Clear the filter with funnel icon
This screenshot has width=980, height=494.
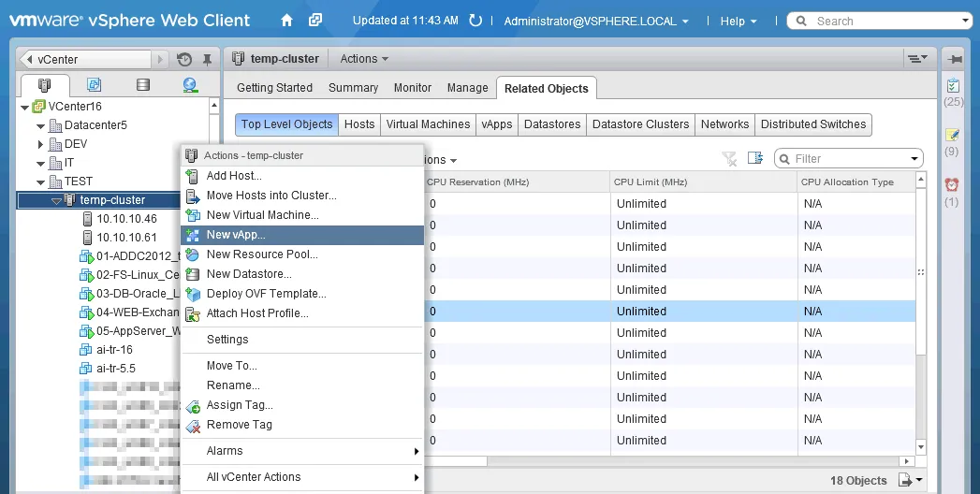coord(729,159)
